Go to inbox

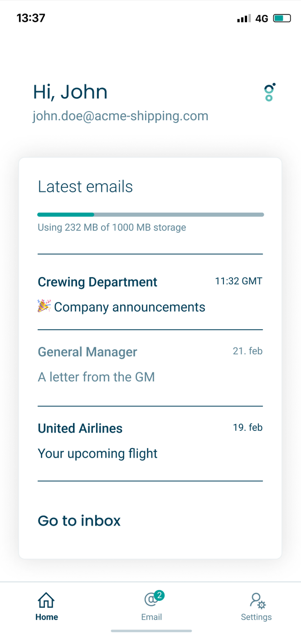pyautogui.click(x=79, y=521)
